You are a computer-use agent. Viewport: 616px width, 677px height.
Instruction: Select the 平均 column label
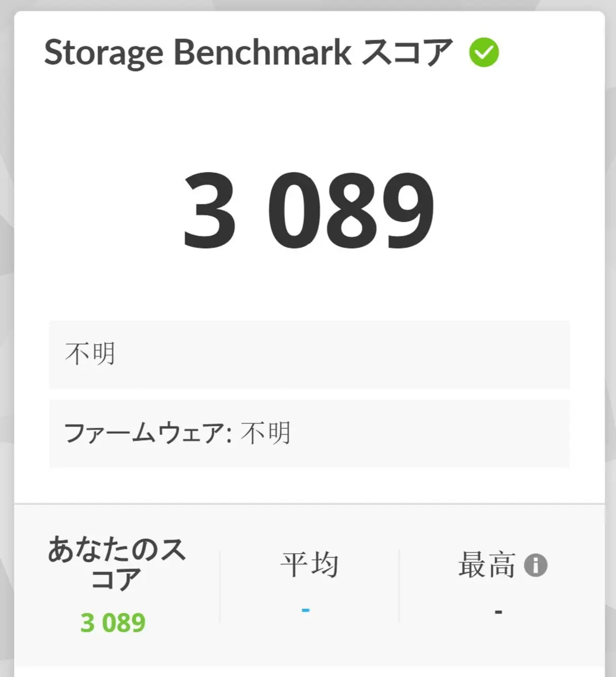click(309, 564)
